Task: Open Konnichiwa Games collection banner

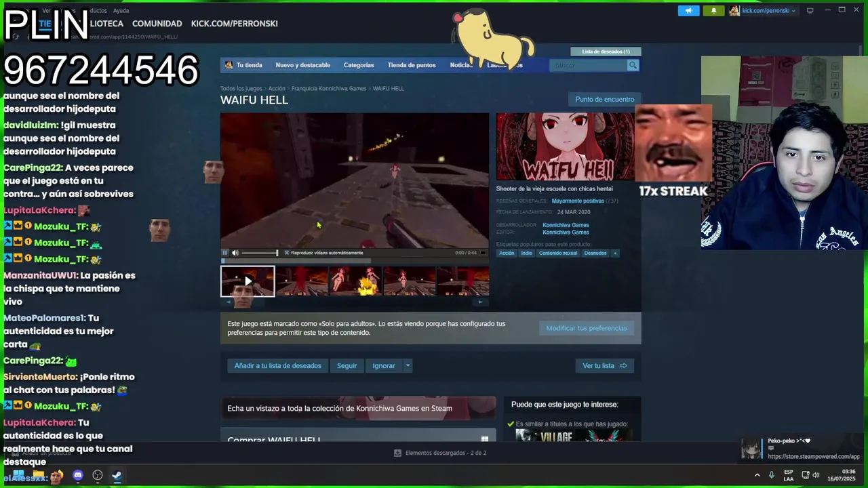Action: tap(358, 408)
